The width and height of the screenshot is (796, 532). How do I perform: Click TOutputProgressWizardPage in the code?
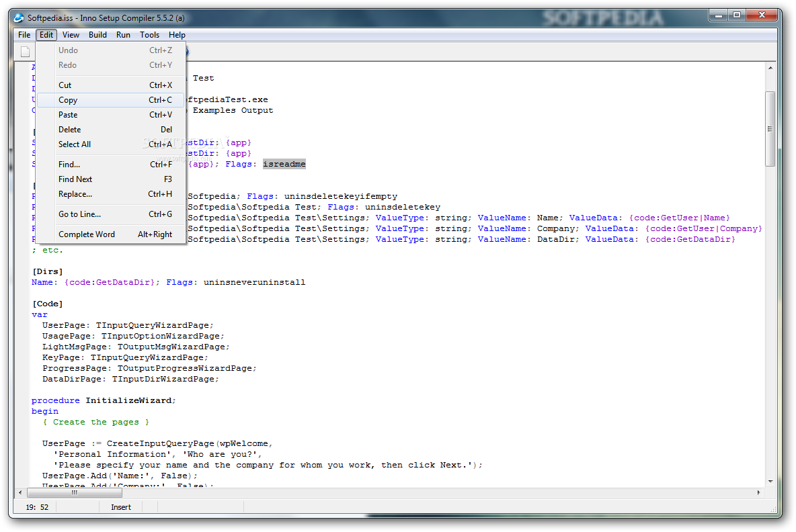[185, 368]
